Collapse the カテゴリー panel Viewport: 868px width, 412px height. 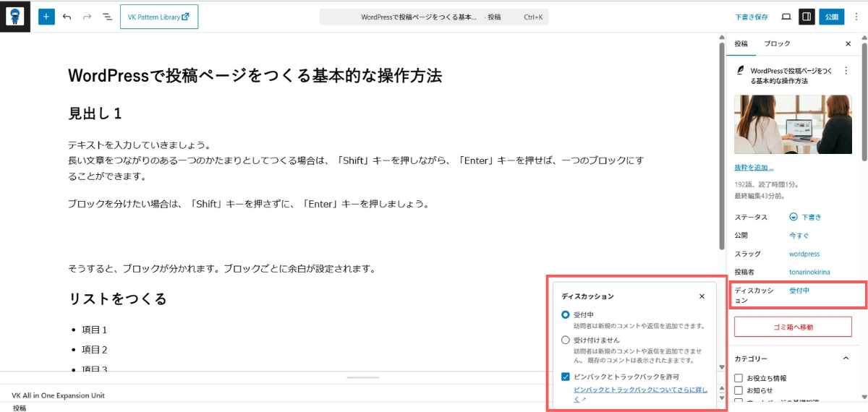pyautogui.click(x=846, y=359)
